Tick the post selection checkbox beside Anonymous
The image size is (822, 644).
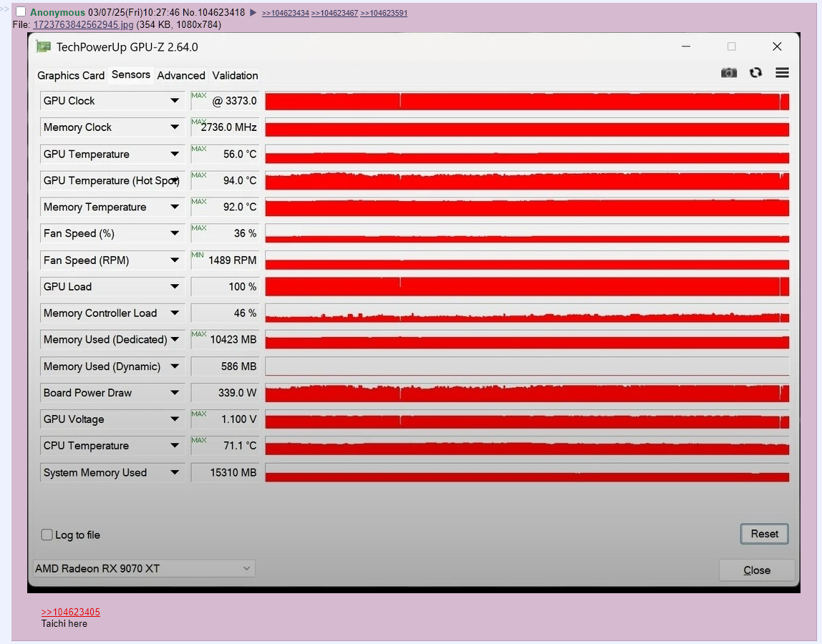point(21,11)
